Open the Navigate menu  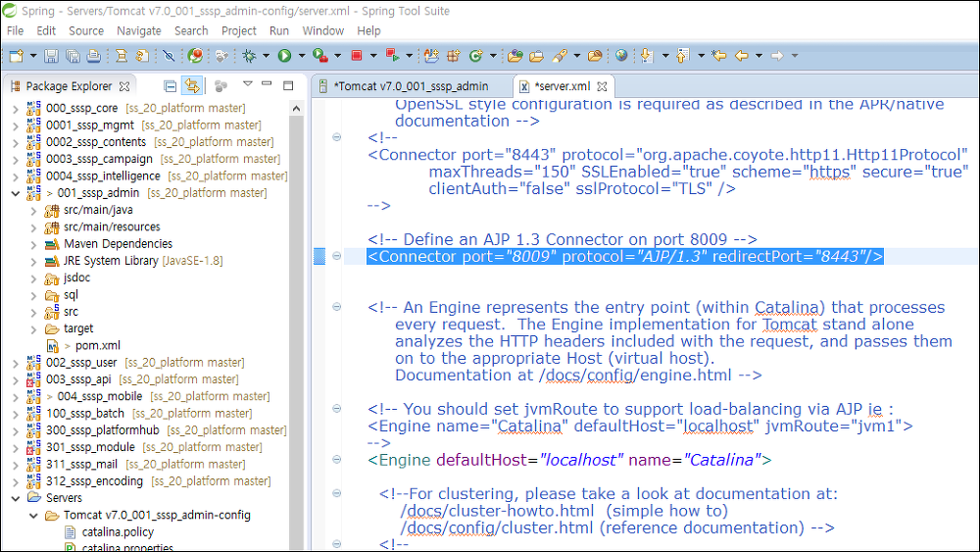pos(139,30)
